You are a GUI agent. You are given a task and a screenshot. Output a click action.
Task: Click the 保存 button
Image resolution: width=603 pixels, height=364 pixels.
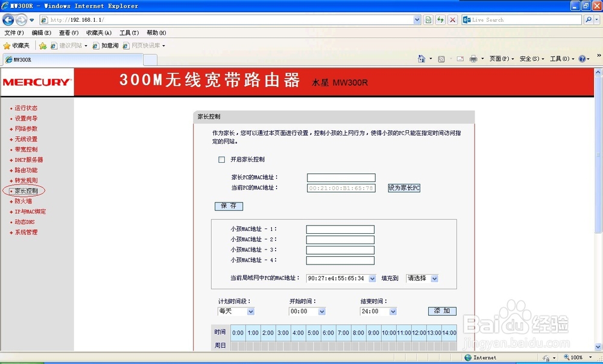(x=229, y=206)
